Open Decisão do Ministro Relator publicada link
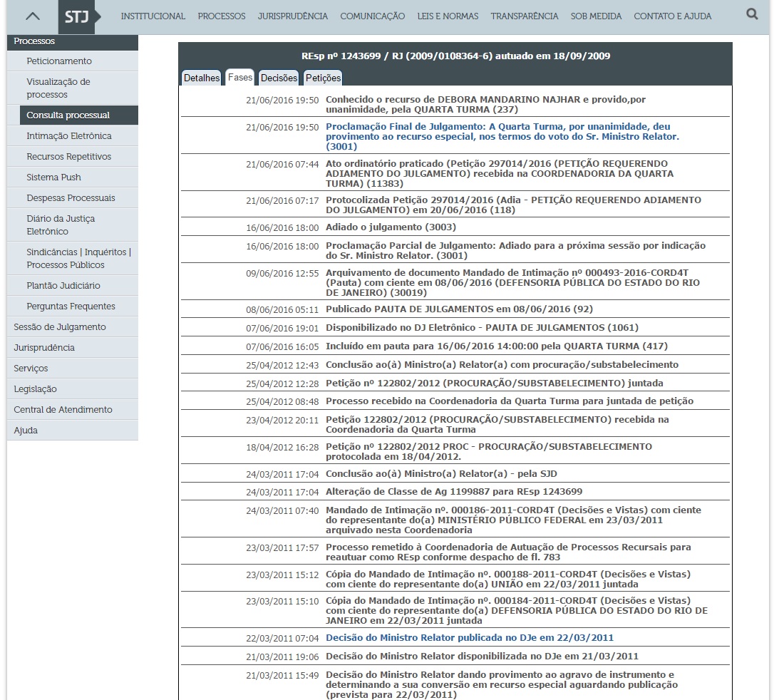The image size is (774, 700). (x=469, y=638)
